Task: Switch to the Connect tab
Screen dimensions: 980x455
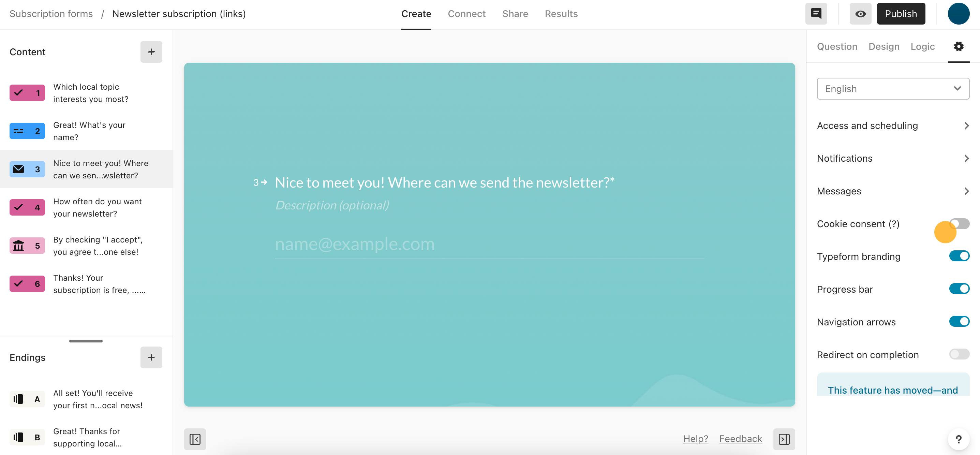Action: coord(466,14)
